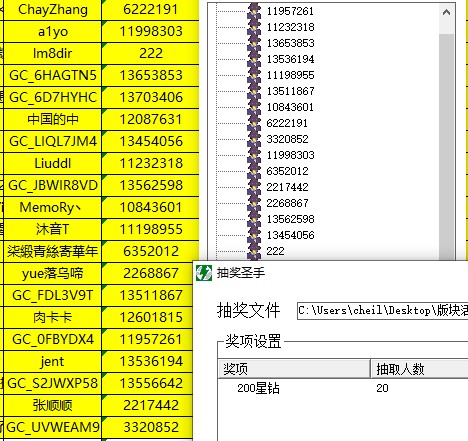This screenshot has height=441, width=468.
Task: Click the avatar icon beside 11998303 in the list
Action: tap(254, 155)
